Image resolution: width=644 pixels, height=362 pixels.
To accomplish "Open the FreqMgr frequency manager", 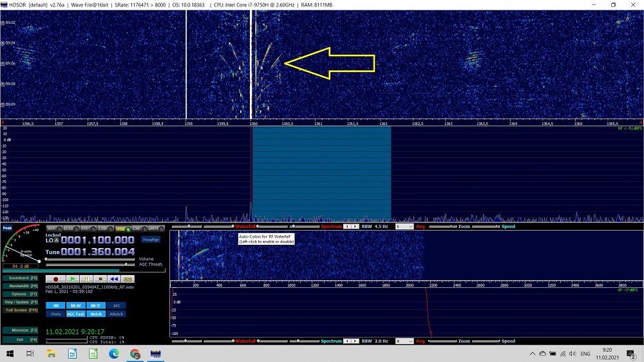I will tap(151, 239).
